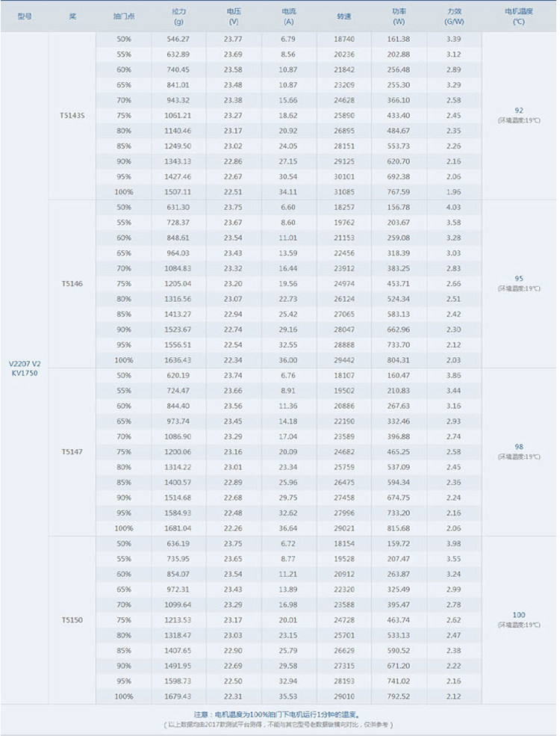Click the power value 804.31
The height and width of the screenshot is (736, 560).
coord(398,360)
